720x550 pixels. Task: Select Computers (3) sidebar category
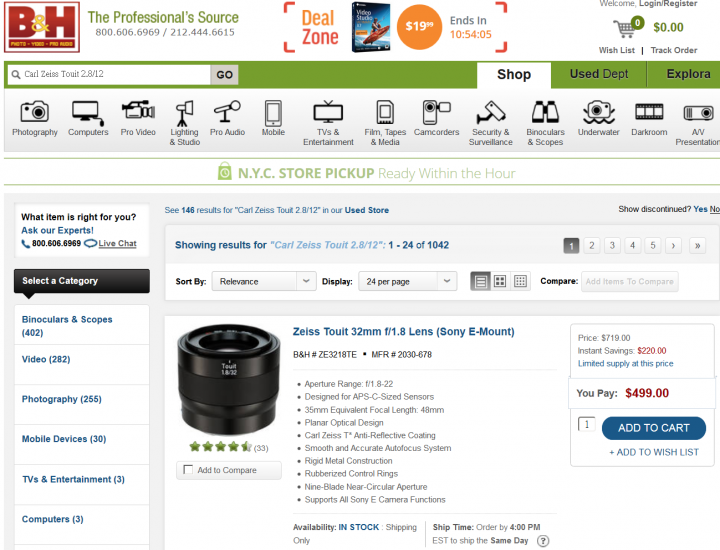coord(52,519)
